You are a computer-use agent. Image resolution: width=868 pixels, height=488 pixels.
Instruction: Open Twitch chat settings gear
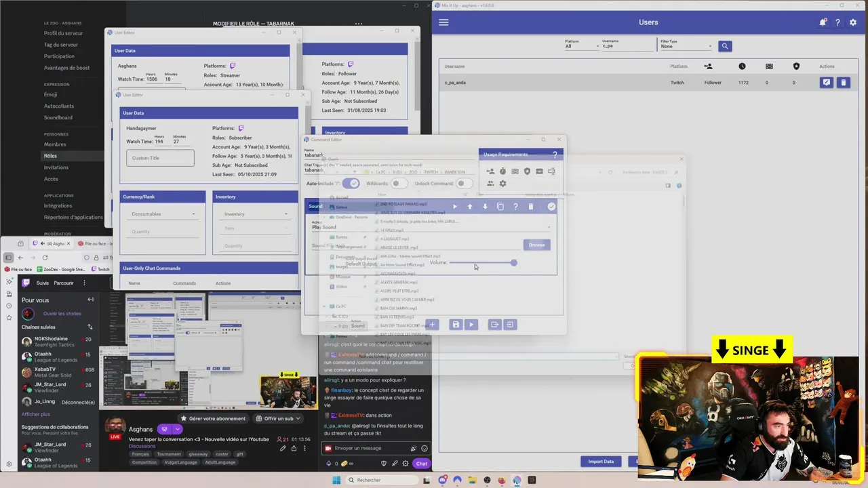406,464
